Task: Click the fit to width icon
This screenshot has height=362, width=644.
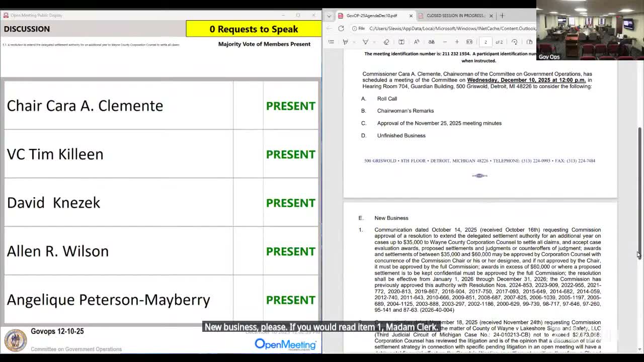Action: pos(469,42)
